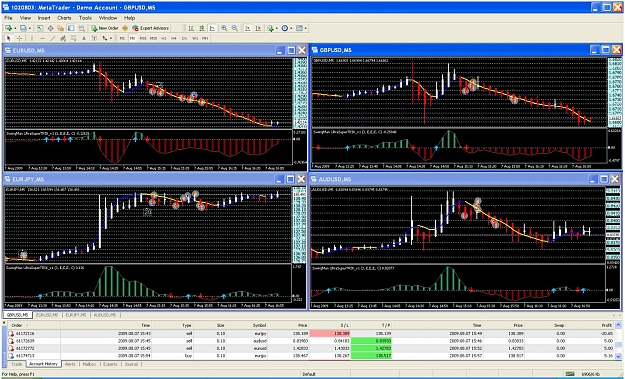Select the trendline drawing tool
Screen dimensions: 625x379
coord(53,38)
